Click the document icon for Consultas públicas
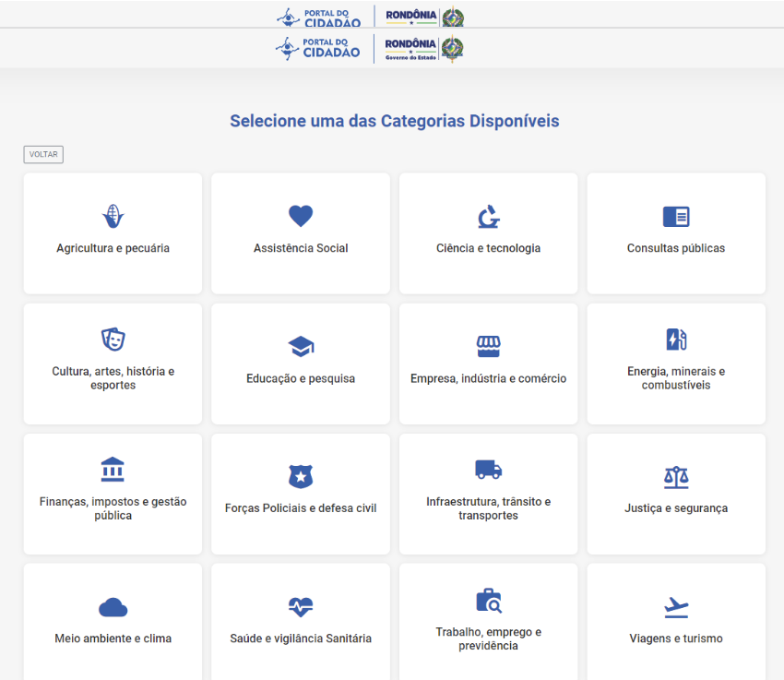The image size is (784, 680). pyautogui.click(x=676, y=217)
